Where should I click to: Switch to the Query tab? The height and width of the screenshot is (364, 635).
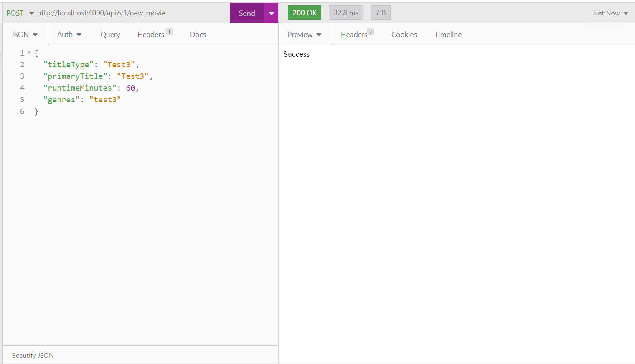click(110, 34)
